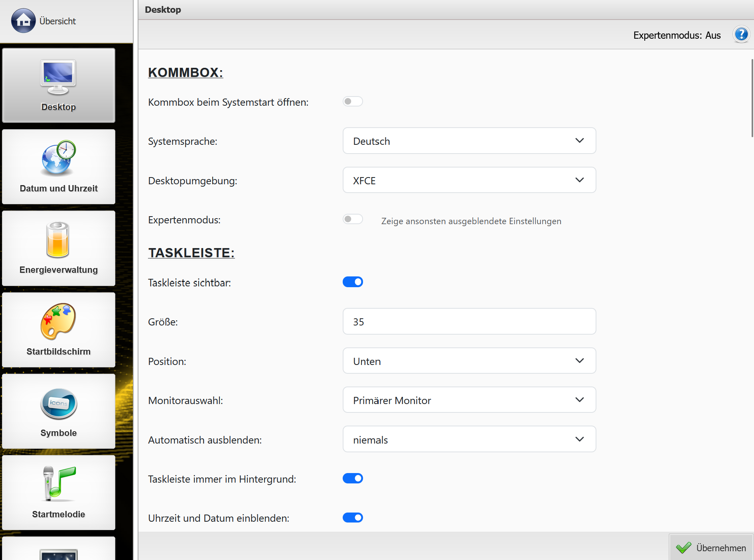Select the Desktop monitor icon in sidebar
Viewport: 754px width, 560px height.
tap(58, 77)
